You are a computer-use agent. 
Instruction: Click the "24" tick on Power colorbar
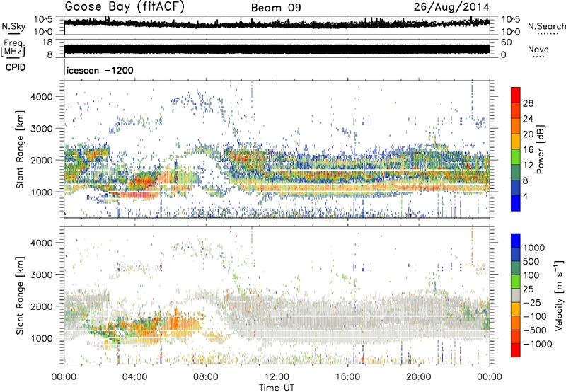tap(528, 119)
